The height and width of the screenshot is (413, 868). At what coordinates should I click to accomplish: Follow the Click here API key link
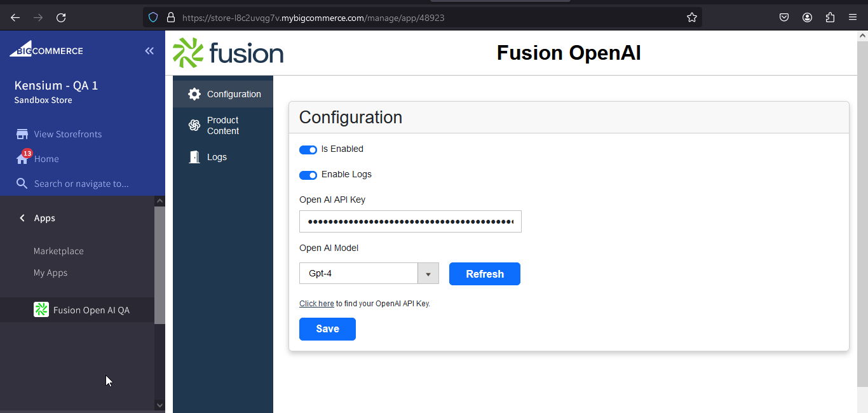316,304
